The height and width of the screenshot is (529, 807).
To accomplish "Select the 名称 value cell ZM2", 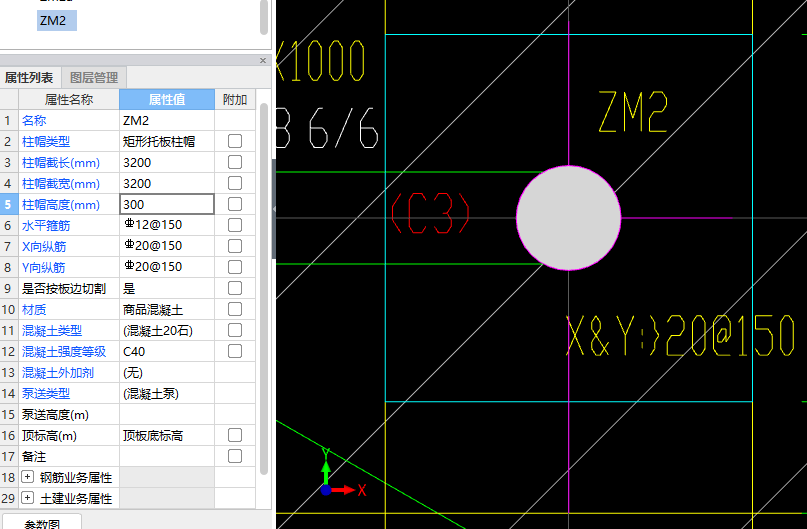I will (x=167, y=120).
